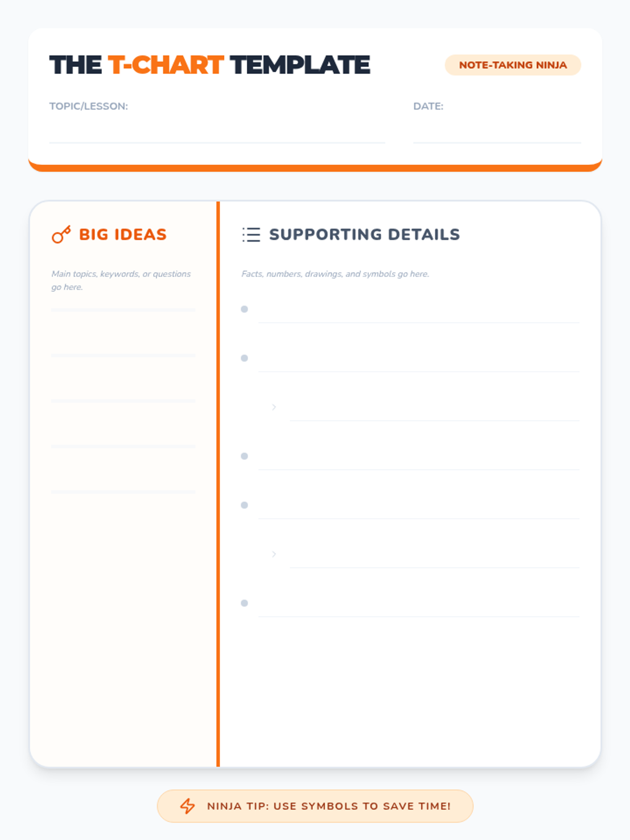Screen dimensions: 630x840
Task: Click the Date input line
Action: [497, 134]
